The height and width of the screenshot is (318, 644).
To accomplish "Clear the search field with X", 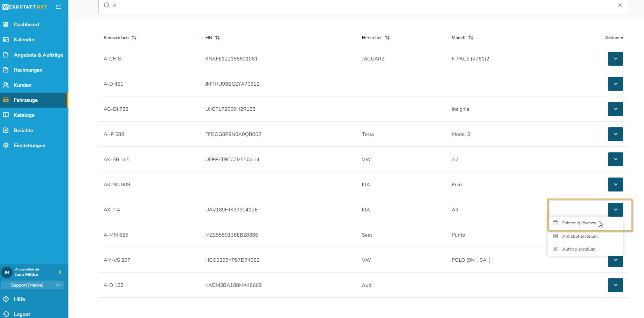I will (620, 5).
